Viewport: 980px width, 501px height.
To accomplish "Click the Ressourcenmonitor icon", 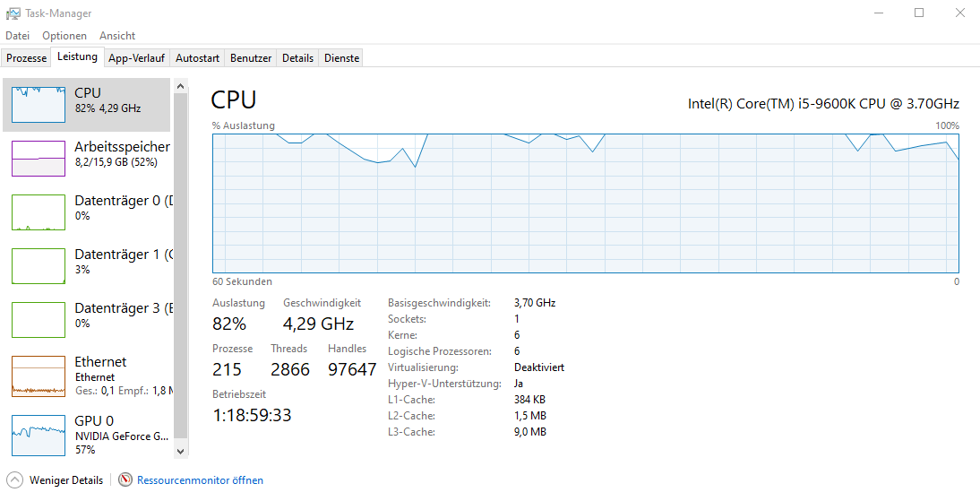I will pos(125,480).
